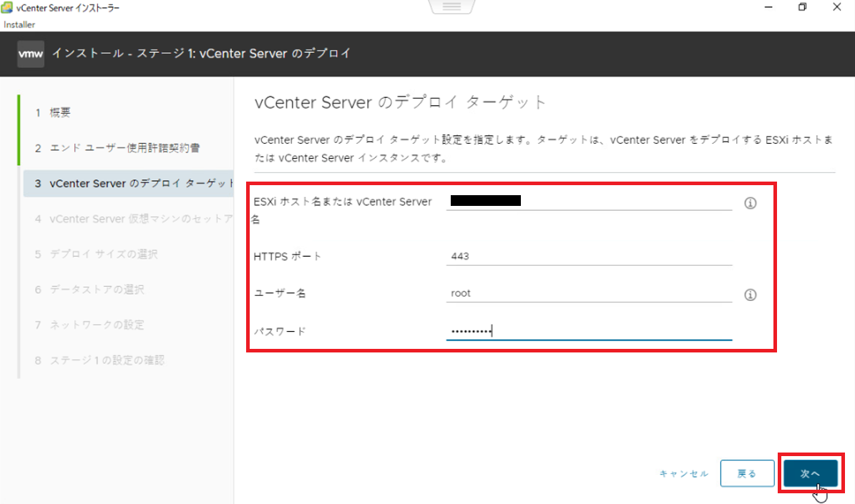Screen dimensions: 855x504
Task: Click the 次へ (Next) button
Action: 810,473
